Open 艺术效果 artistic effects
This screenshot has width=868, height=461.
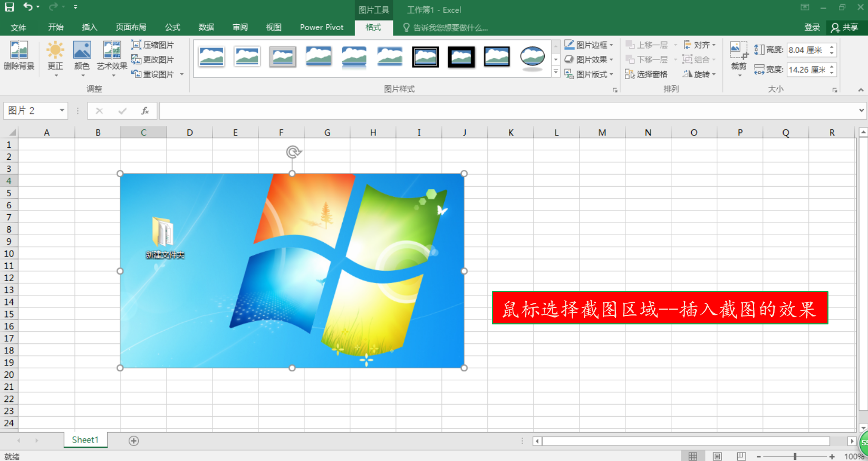pyautogui.click(x=112, y=58)
